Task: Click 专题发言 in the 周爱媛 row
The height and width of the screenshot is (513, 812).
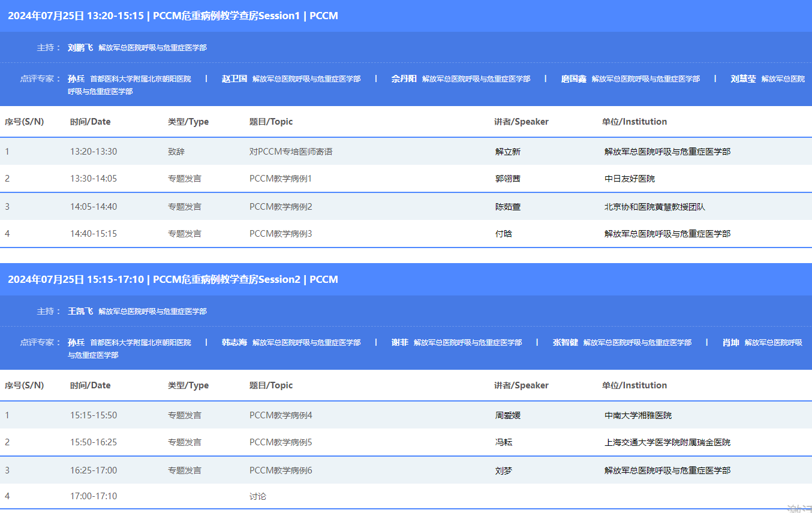Action: pyautogui.click(x=185, y=415)
